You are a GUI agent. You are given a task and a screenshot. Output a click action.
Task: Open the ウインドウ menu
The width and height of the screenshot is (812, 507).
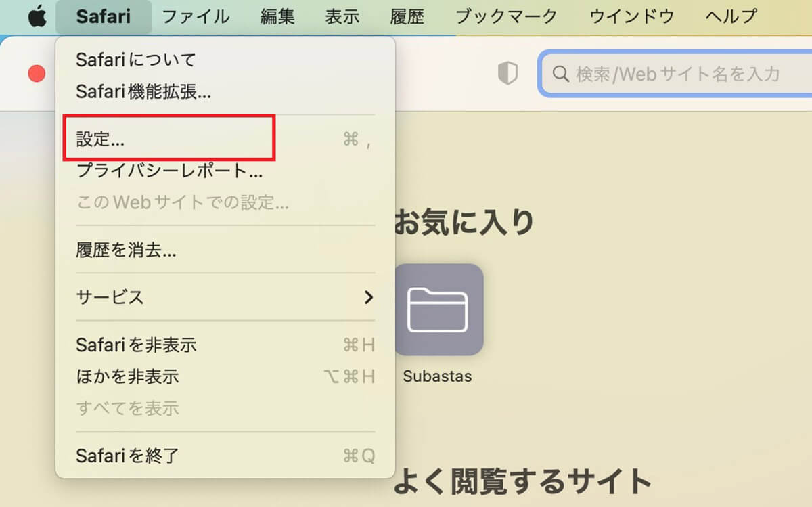pos(632,17)
